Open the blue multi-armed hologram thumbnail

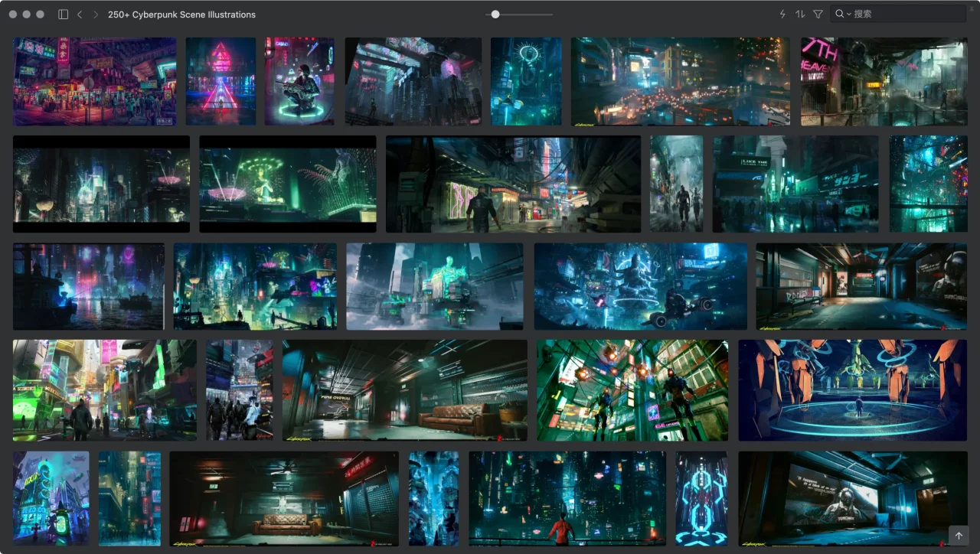click(641, 287)
